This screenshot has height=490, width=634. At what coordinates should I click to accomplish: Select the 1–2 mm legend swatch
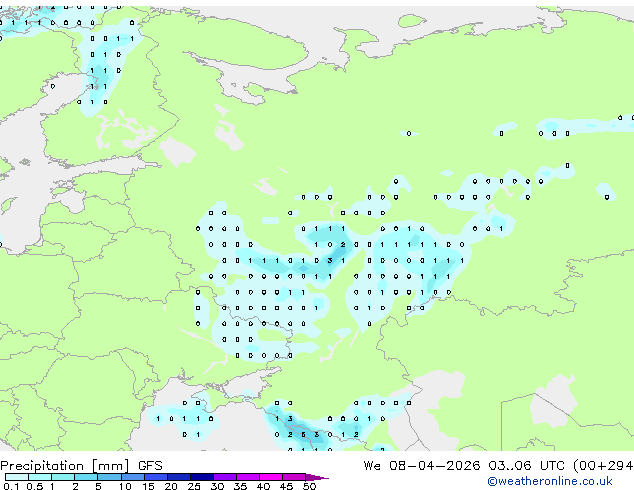click(63, 477)
